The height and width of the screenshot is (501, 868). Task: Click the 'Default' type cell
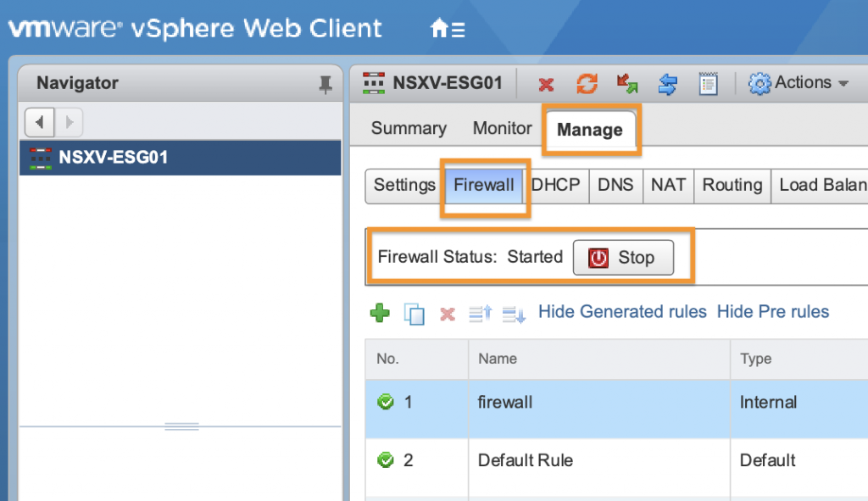click(x=799, y=467)
